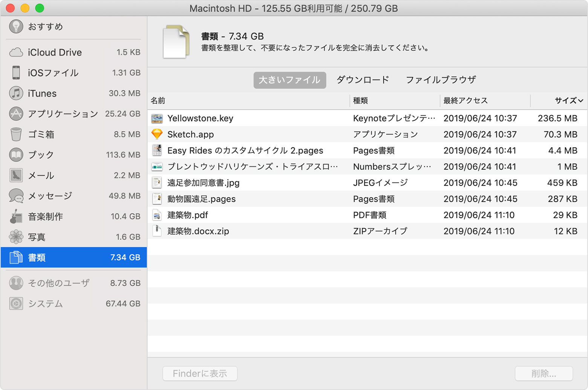Click the 12 KB size value
588x390 pixels.
pyautogui.click(x=565, y=231)
